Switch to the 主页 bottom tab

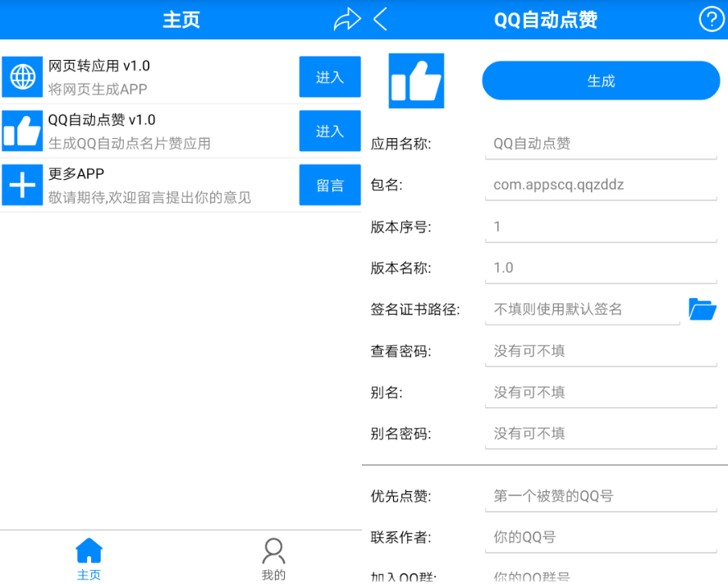89,559
